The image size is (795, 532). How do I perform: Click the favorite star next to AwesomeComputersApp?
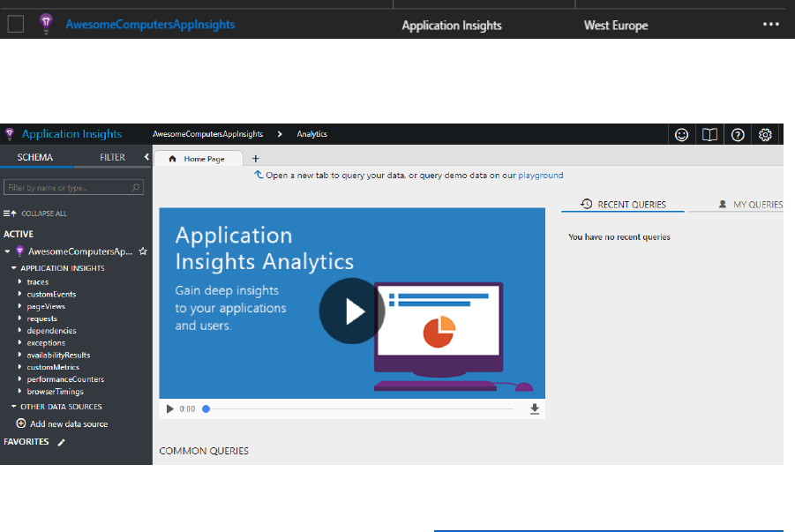(143, 251)
